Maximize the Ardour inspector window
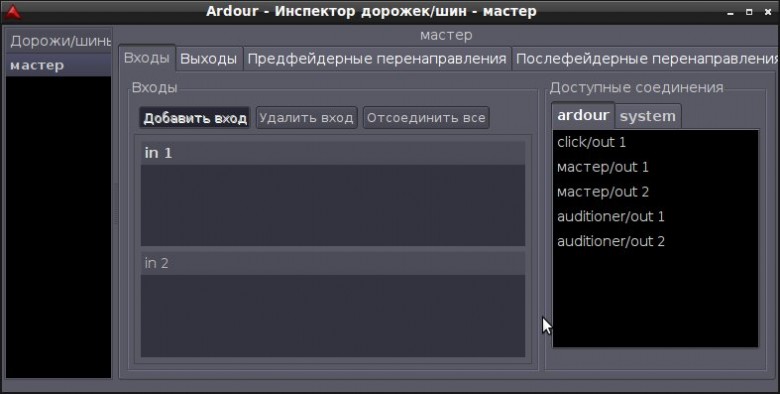Image resolution: width=780 pixels, height=394 pixels. [x=749, y=12]
